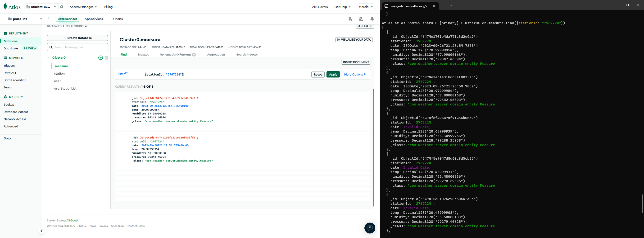The height and width of the screenshot is (238, 644).
Task: Collapse the left sidebar with the arrow button
Action: pos(41,231)
